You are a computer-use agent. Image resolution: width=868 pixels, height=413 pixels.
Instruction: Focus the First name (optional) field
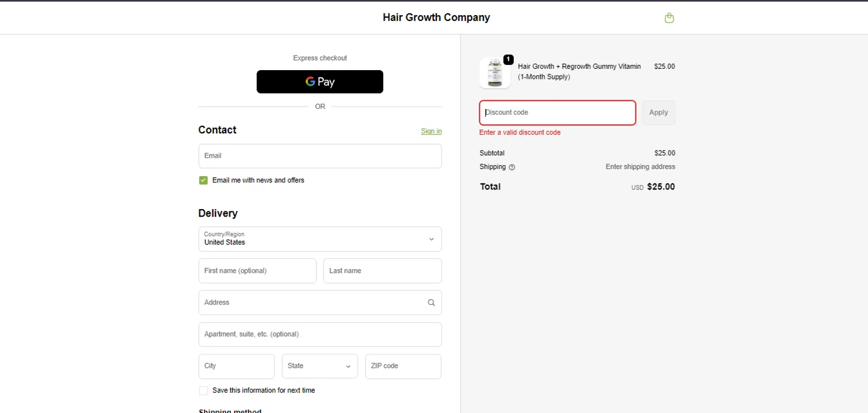[x=258, y=271]
